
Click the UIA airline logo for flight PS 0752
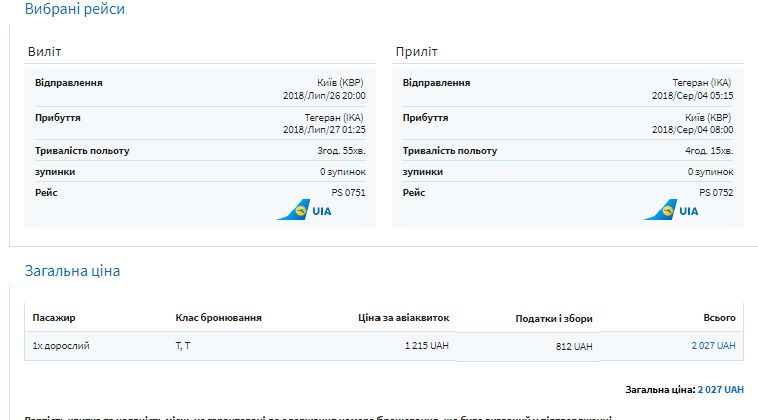tap(672, 211)
